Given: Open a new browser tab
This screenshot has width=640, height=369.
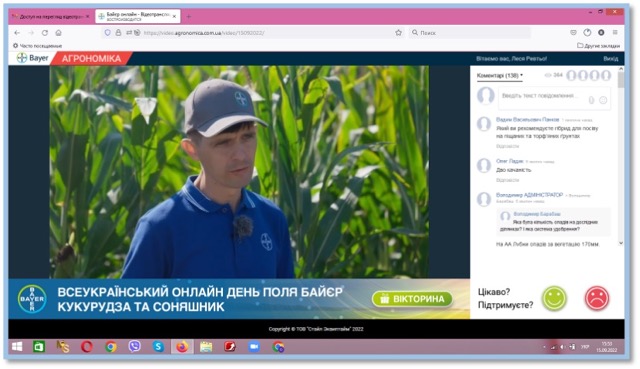Looking at the screenshot, I should pos(189,17).
